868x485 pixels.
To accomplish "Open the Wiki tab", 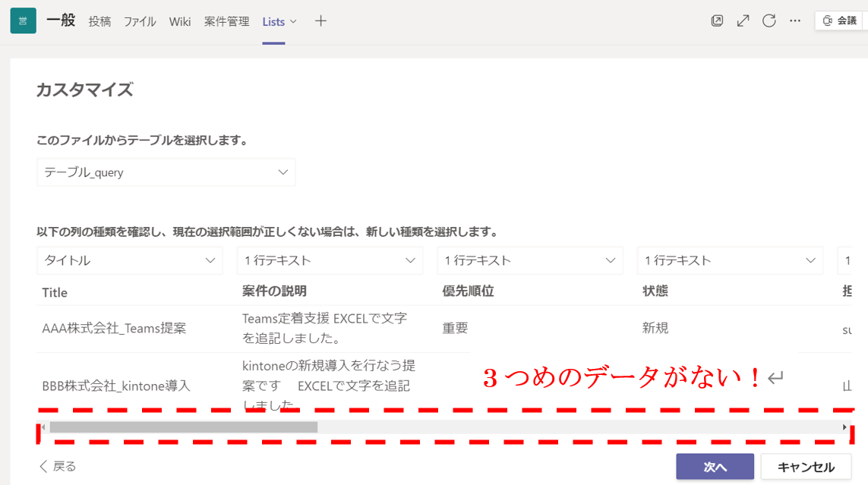I will pos(180,21).
